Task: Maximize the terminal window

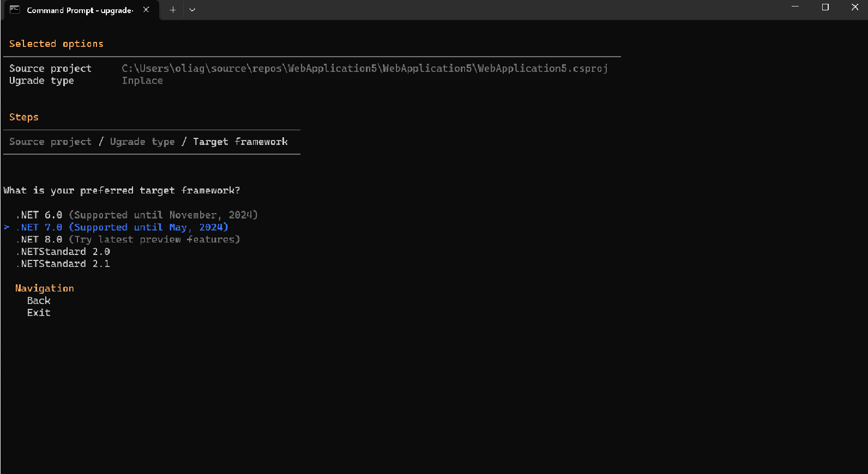Action: pos(825,7)
